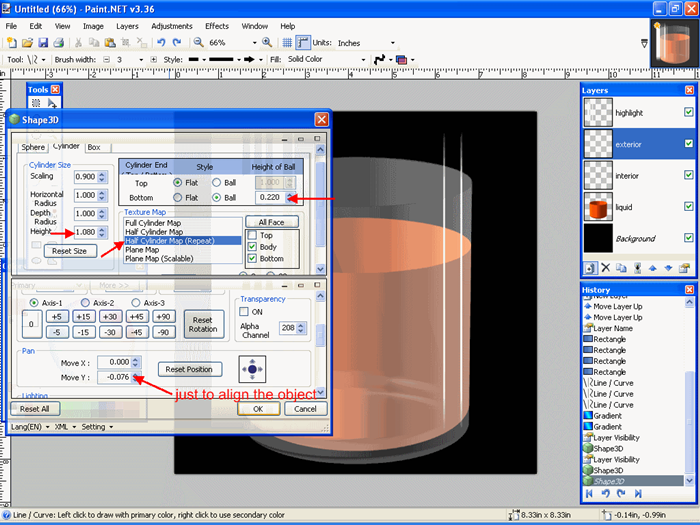Click Add New Layer icon in Layers panel
Screen dimensions: 700x525
point(590,268)
